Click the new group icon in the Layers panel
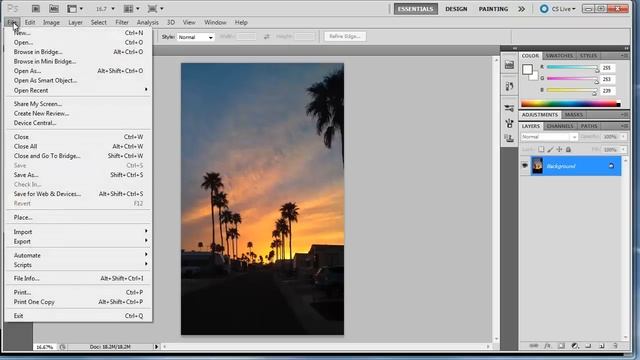Screen dimensions: 640x360 [x=588, y=346]
